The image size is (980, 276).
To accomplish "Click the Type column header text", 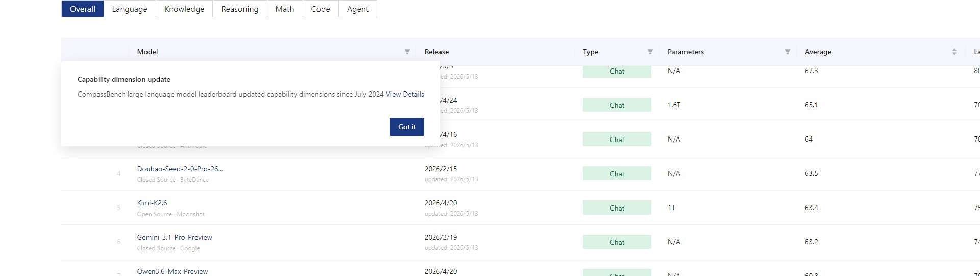I will [x=591, y=52].
